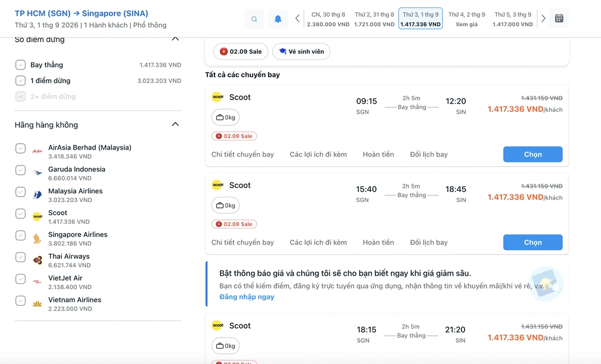Click the Đăng nhập ngay link
The image size is (601, 364).
(247, 297)
